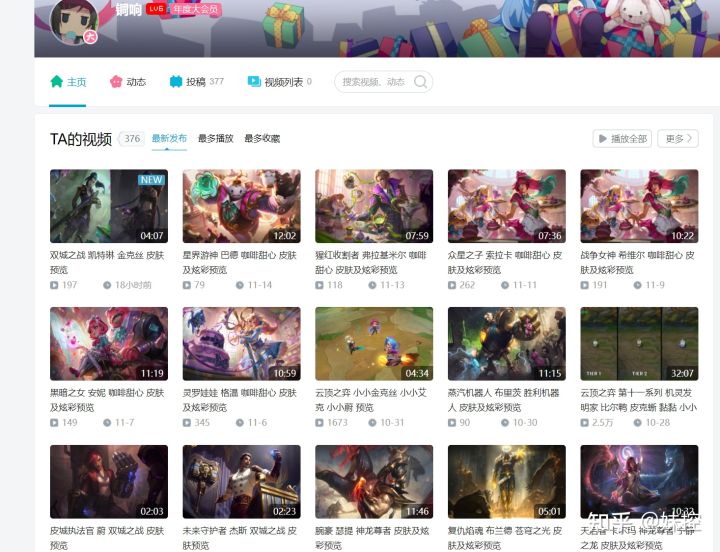Click the 搜索视频、动态 search field
The height and width of the screenshot is (552, 720).
(x=383, y=82)
